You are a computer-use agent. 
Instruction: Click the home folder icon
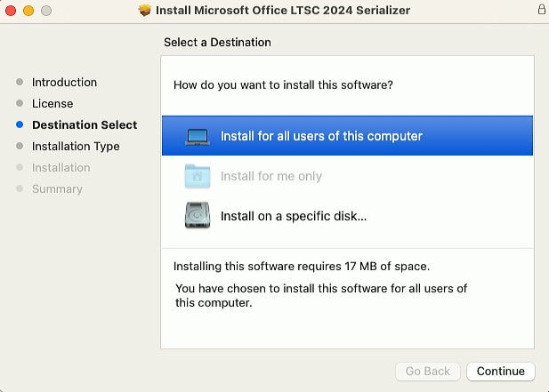tap(198, 176)
